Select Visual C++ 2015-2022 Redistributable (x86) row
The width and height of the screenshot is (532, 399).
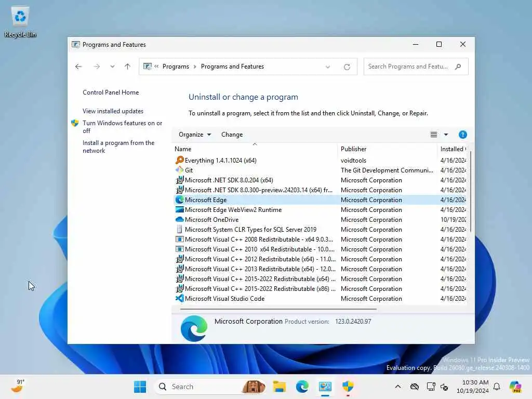click(x=320, y=288)
